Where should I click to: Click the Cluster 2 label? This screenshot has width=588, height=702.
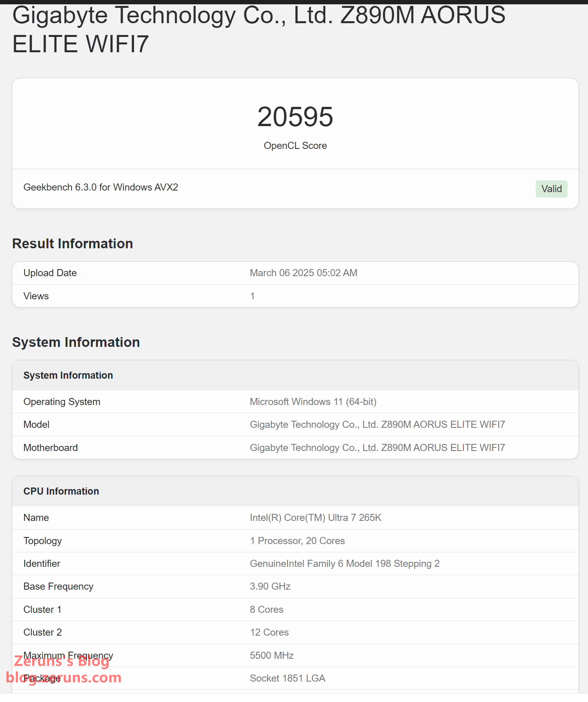tap(42, 632)
